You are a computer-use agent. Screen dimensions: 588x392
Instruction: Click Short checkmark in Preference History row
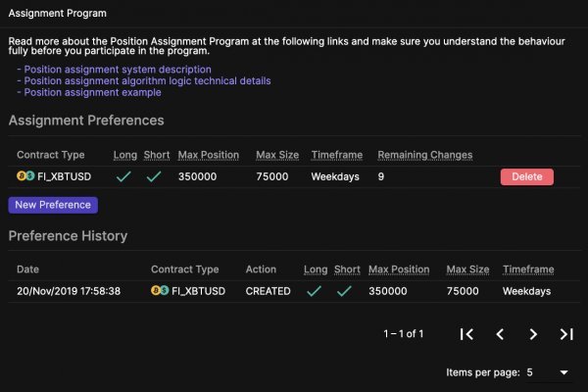(x=344, y=291)
